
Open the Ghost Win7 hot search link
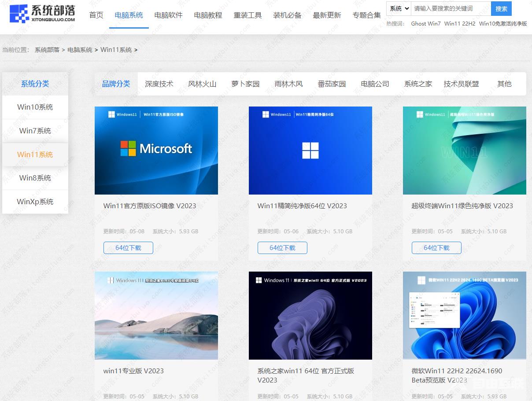pos(425,24)
